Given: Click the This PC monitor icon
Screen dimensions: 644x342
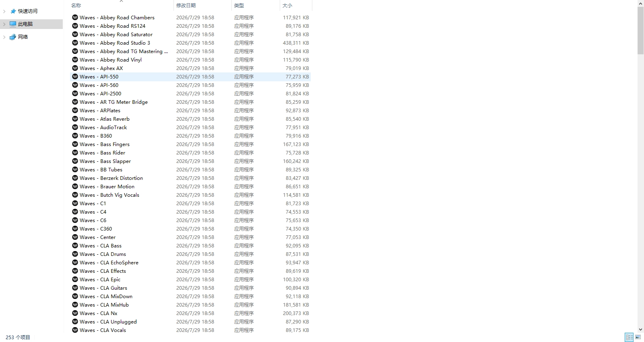Looking at the screenshot, I should (x=13, y=24).
